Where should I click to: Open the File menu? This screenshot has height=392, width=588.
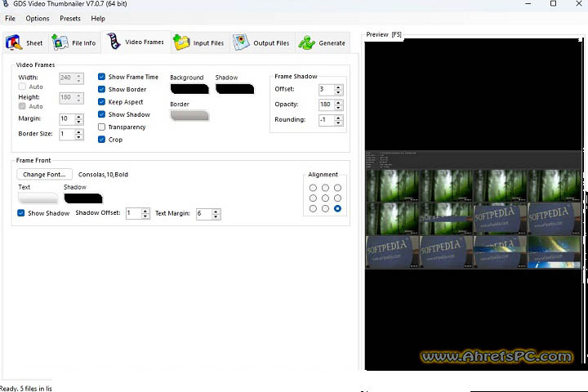pyautogui.click(x=10, y=19)
